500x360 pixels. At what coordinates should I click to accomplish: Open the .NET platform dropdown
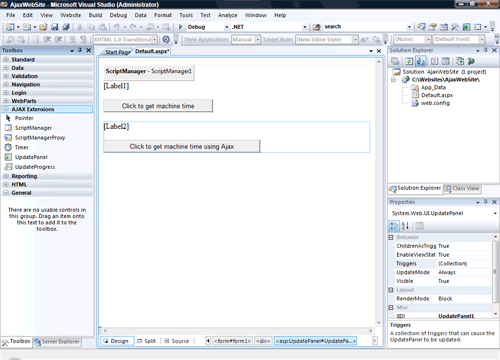coord(305,27)
